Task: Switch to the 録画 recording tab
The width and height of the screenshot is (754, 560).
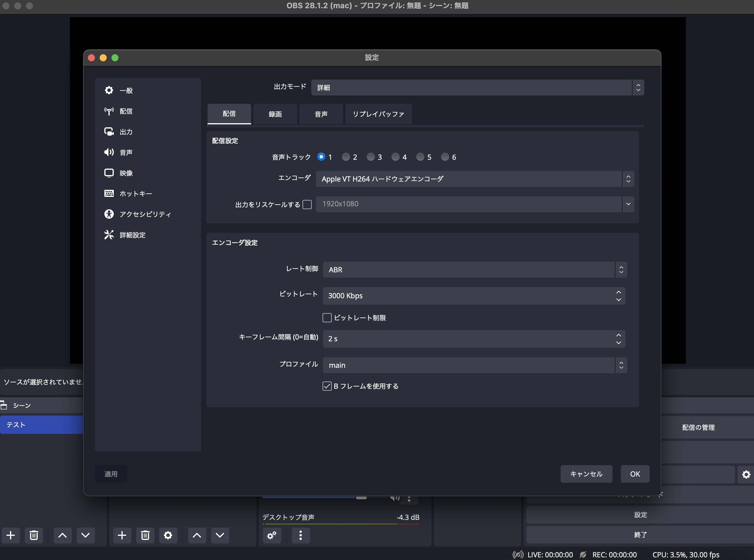Action: pos(275,114)
